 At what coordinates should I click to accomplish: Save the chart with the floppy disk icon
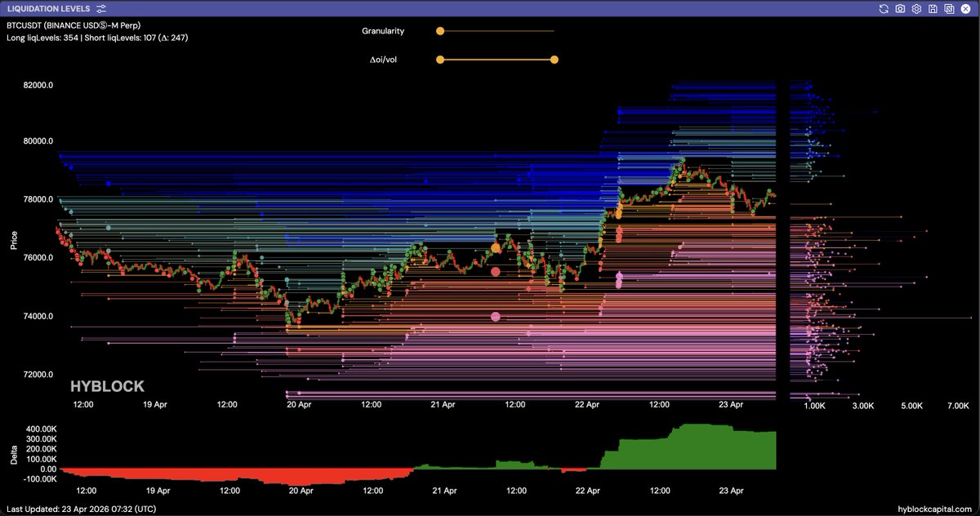pyautogui.click(x=933, y=8)
